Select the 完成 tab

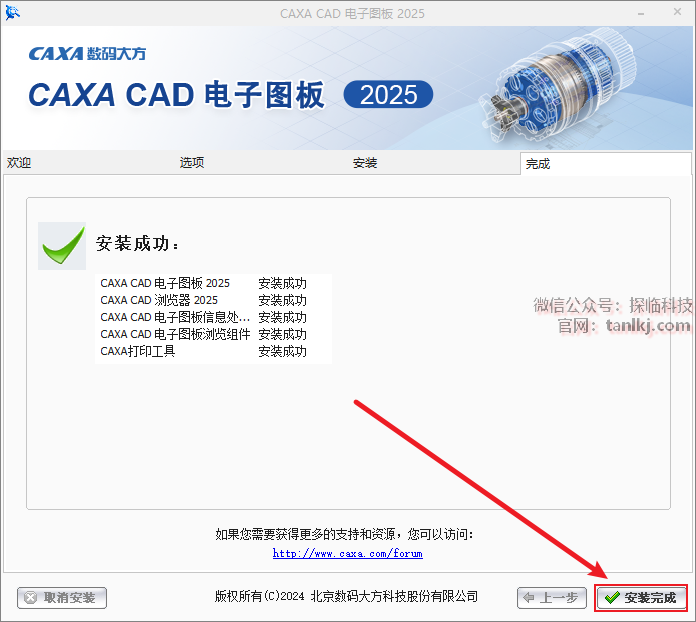pyautogui.click(x=538, y=164)
